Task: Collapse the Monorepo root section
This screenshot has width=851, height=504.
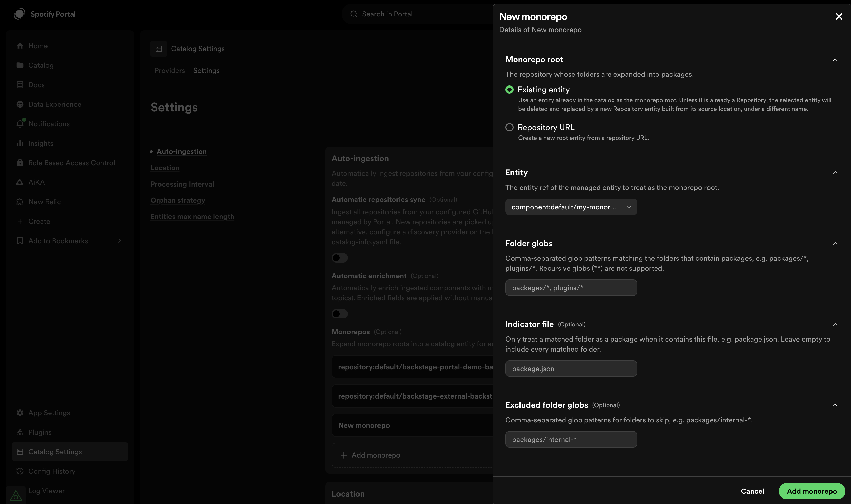Action: pos(835,60)
